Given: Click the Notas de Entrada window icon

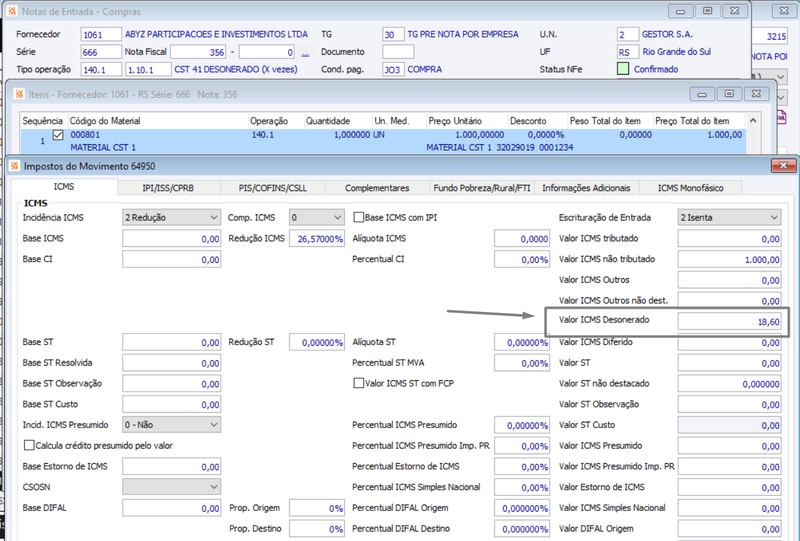Looking at the screenshot, I should coord(13,11).
